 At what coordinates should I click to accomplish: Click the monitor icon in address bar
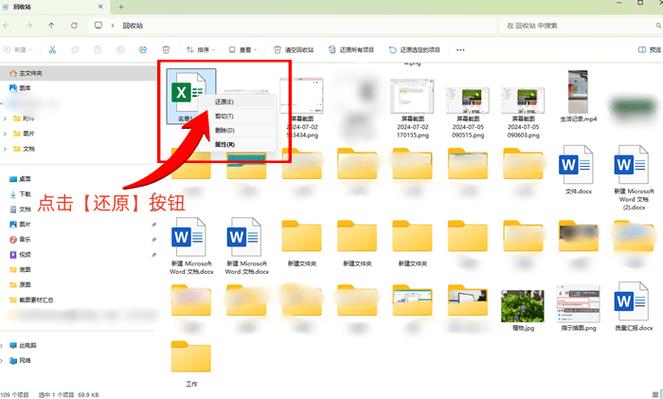(x=98, y=25)
